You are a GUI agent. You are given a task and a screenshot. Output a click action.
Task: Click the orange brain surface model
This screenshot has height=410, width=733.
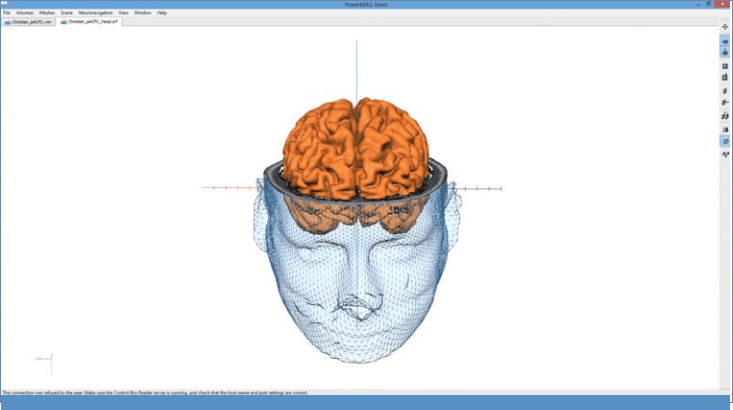pyautogui.click(x=357, y=150)
